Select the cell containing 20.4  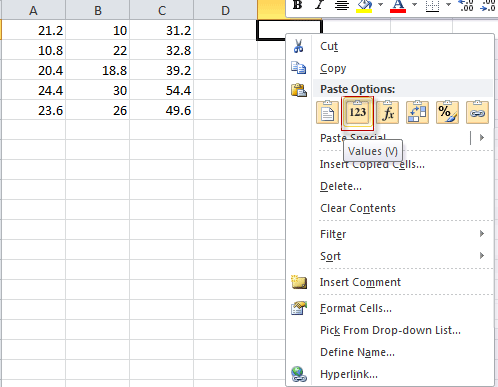coord(33,70)
